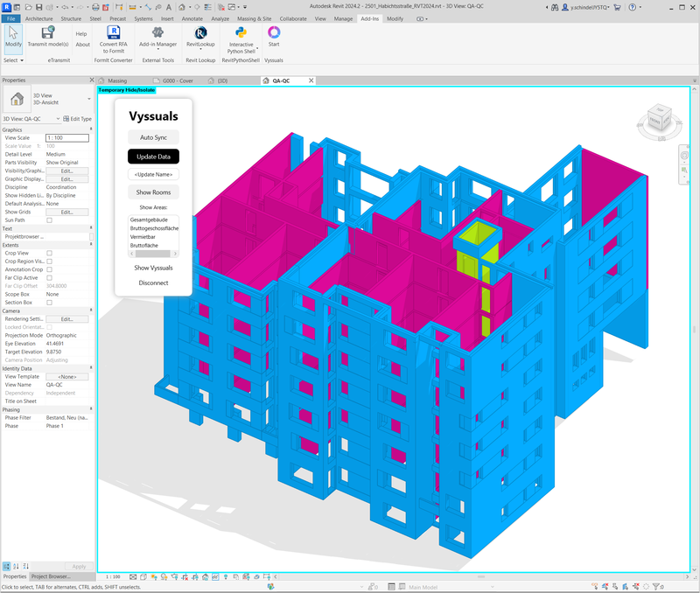Collapse the Phasing properties section
This screenshot has height=593, width=700.
click(91, 409)
